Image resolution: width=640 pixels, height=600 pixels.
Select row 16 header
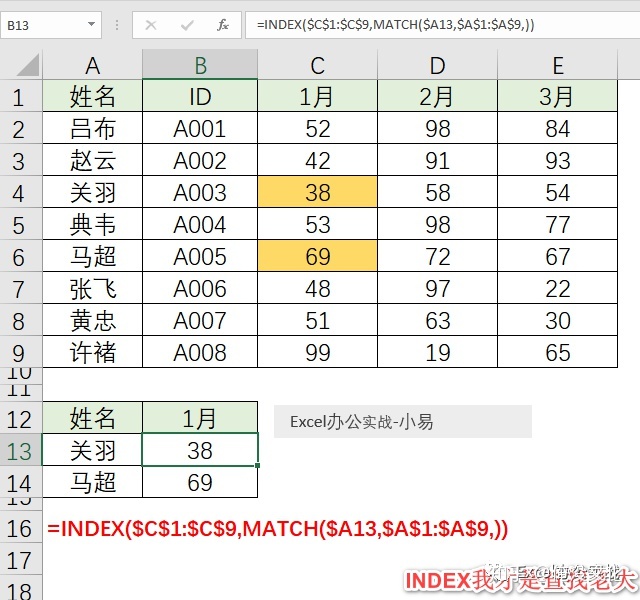click(x=20, y=527)
